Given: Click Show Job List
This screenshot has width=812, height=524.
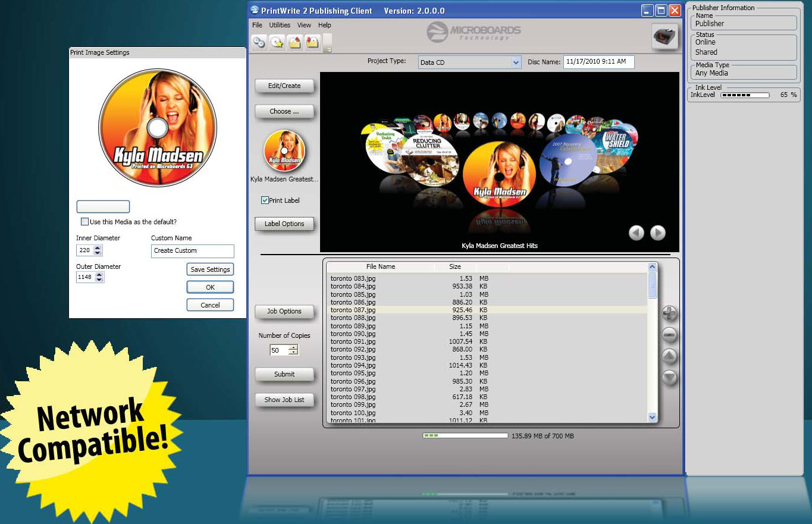Looking at the screenshot, I should pos(284,400).
